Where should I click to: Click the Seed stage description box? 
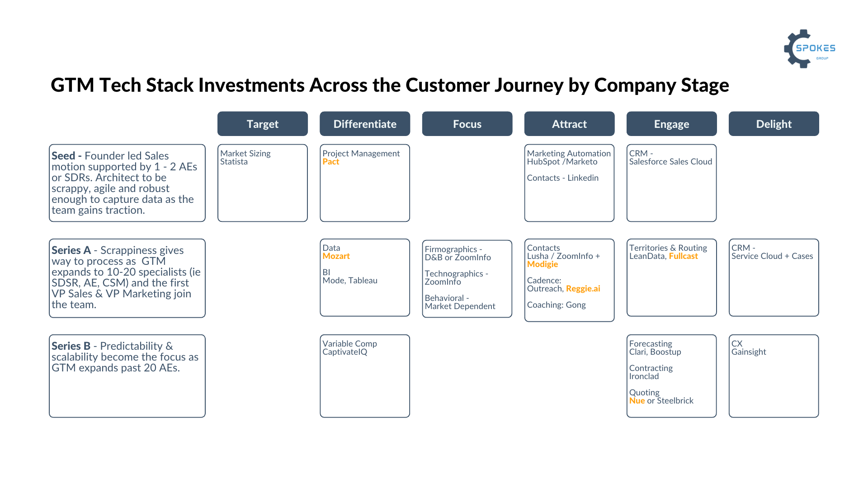(127, 183)
